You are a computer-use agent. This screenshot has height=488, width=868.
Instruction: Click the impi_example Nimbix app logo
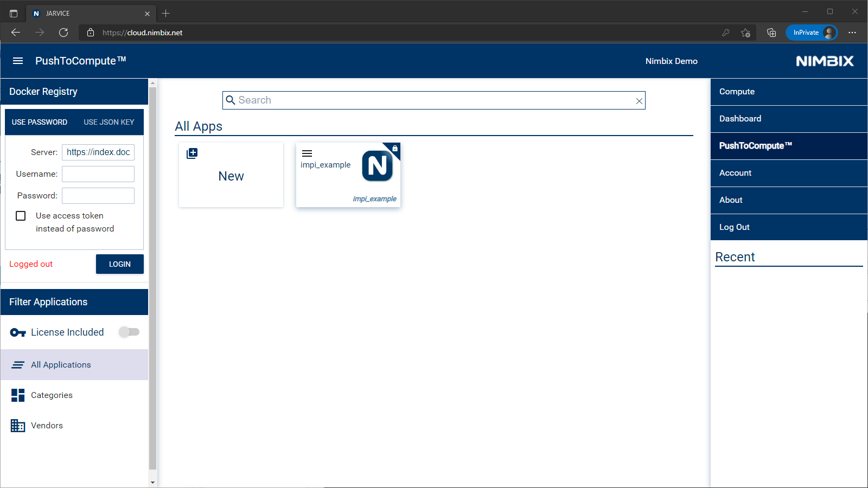[378, 166]
